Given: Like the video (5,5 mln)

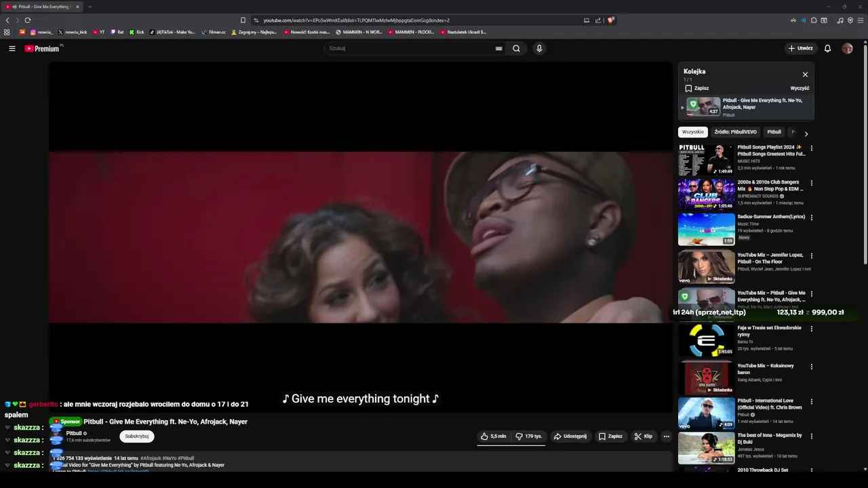Looking at the screenshot, I should pos(494,436).
